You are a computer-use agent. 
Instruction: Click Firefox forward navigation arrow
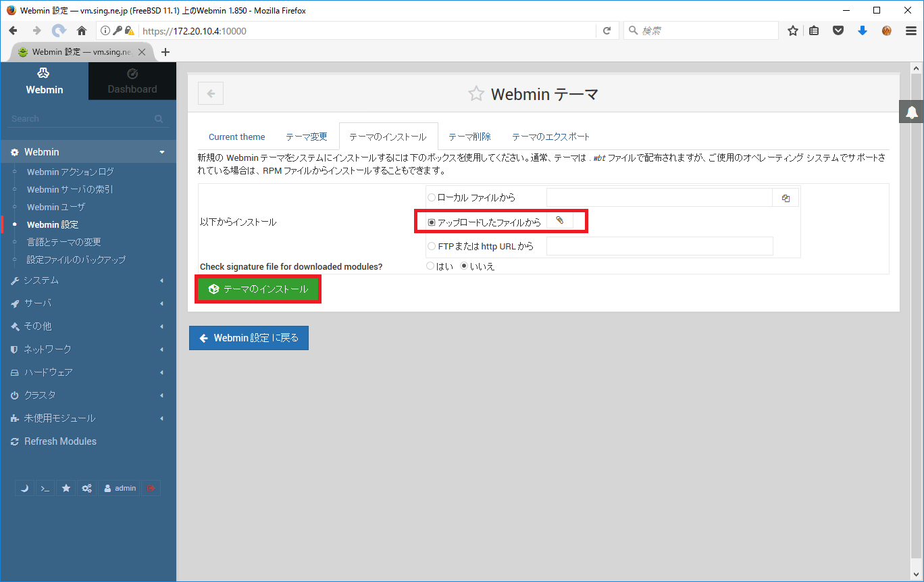pos(36,30)
